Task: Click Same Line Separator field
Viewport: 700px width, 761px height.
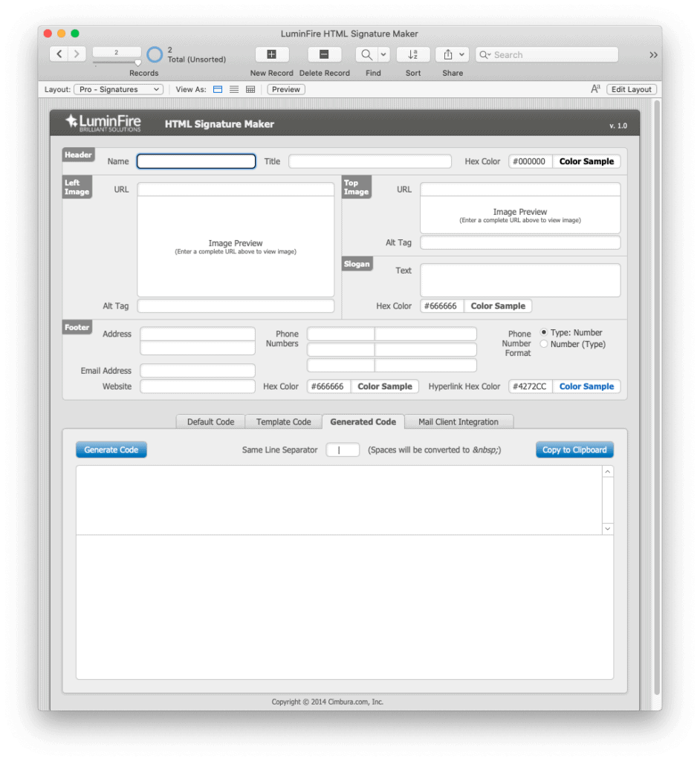Action: [x=343, y=450]
